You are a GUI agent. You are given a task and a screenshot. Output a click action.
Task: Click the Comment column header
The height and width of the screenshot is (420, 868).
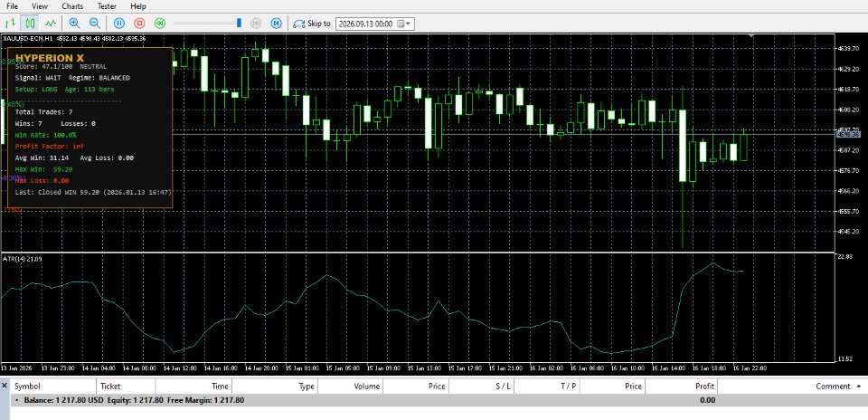[792, 387]
